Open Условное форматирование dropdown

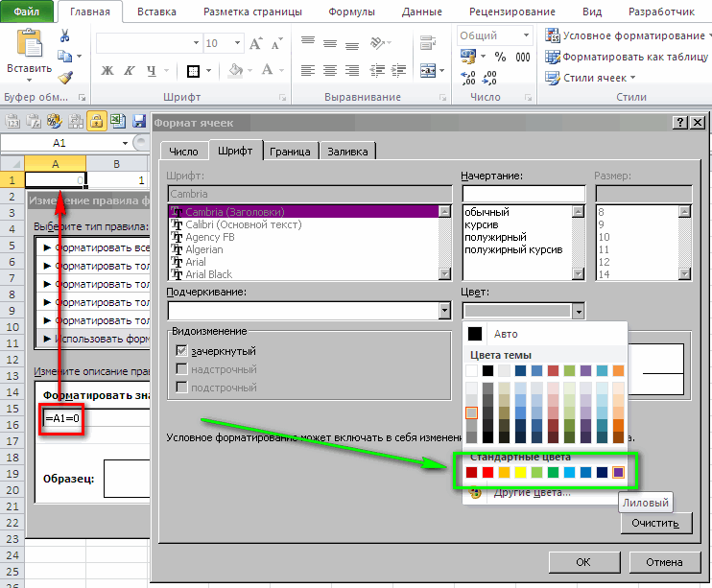tap(629, 35)
